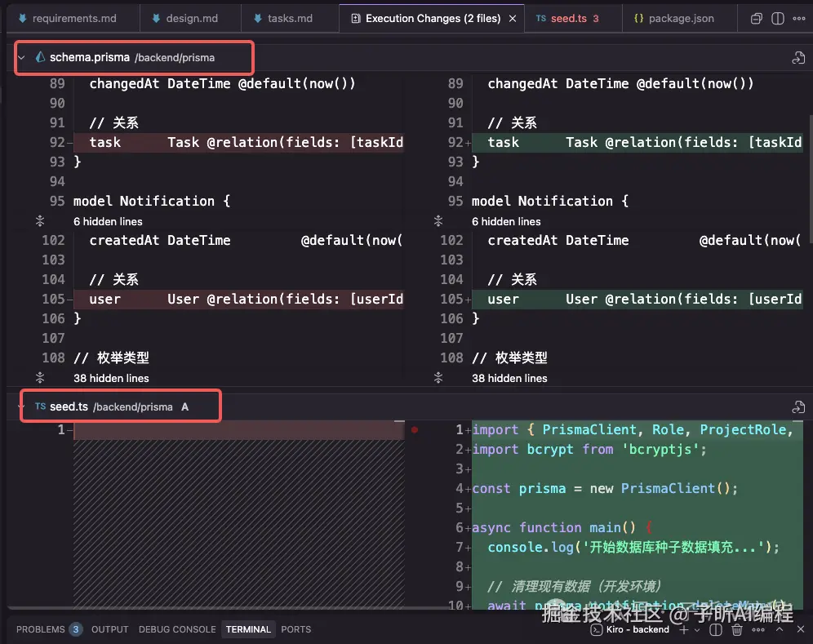The height and width of the screenshot is (644, 813).
Task: Click the '// 枚举类型' comment in the right pane
Action: pos(509,358)
